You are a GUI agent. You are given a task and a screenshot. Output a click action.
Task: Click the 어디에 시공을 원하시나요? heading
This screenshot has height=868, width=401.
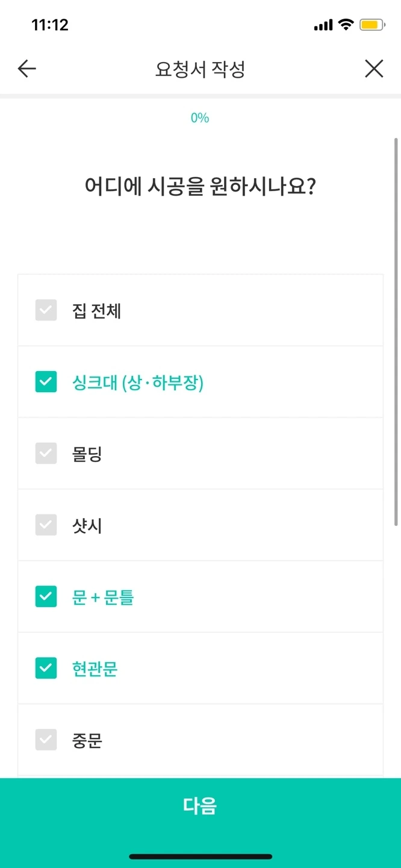(x=200, y=187)
